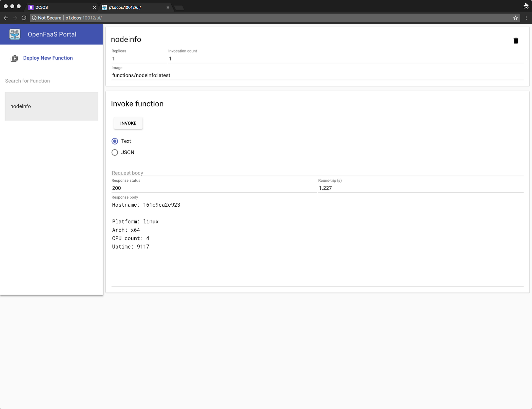Click the Not Secure label in address bar
The height and width of the screenshot is (409, 532).
point(50,18)
